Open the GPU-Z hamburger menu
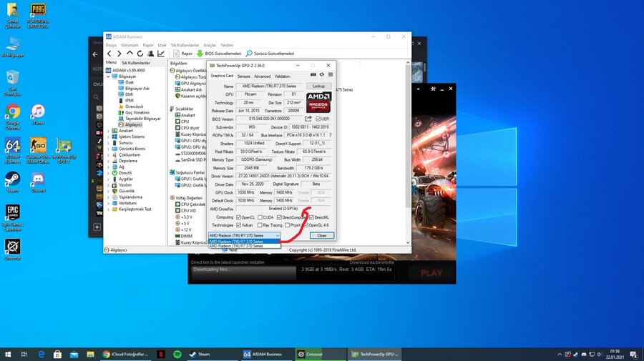 point(330,74)
